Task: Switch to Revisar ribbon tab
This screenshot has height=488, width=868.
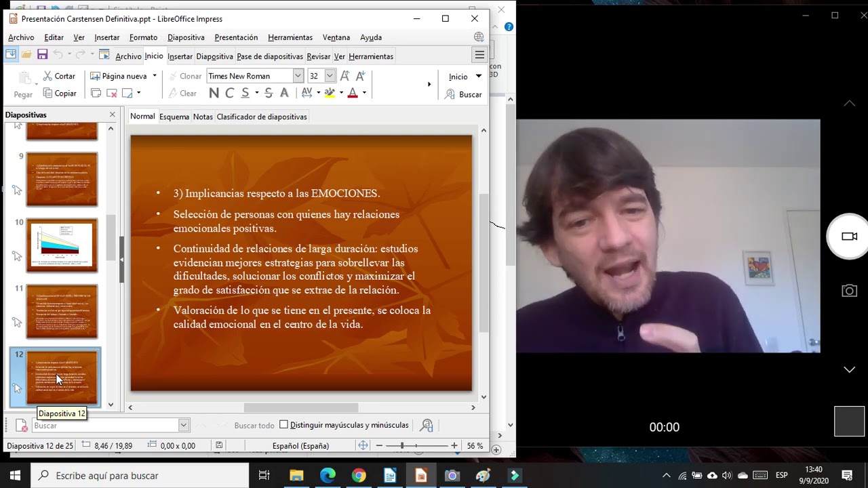Action: pyautogui.click(x=319, y=56)
